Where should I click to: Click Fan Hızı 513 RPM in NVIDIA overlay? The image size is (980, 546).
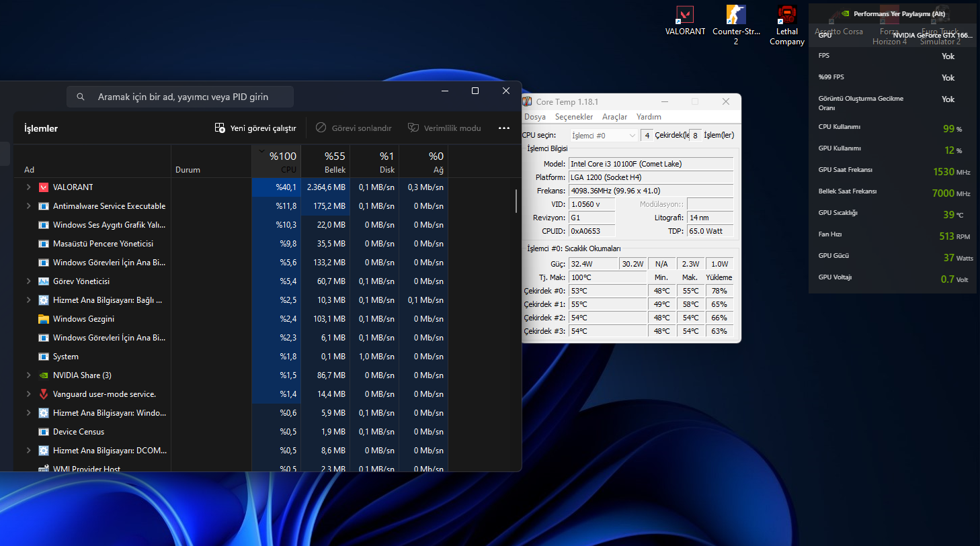[954, 236]
